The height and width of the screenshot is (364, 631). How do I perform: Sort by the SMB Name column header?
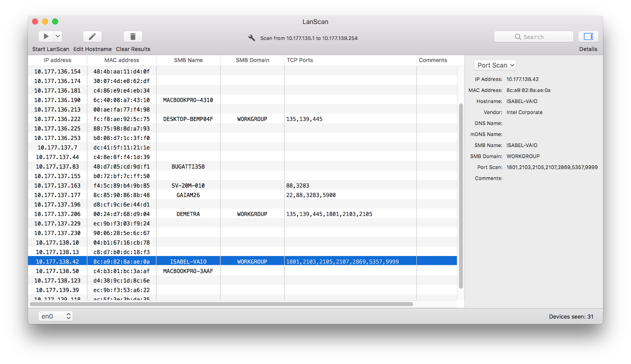(x=188, y=60)
